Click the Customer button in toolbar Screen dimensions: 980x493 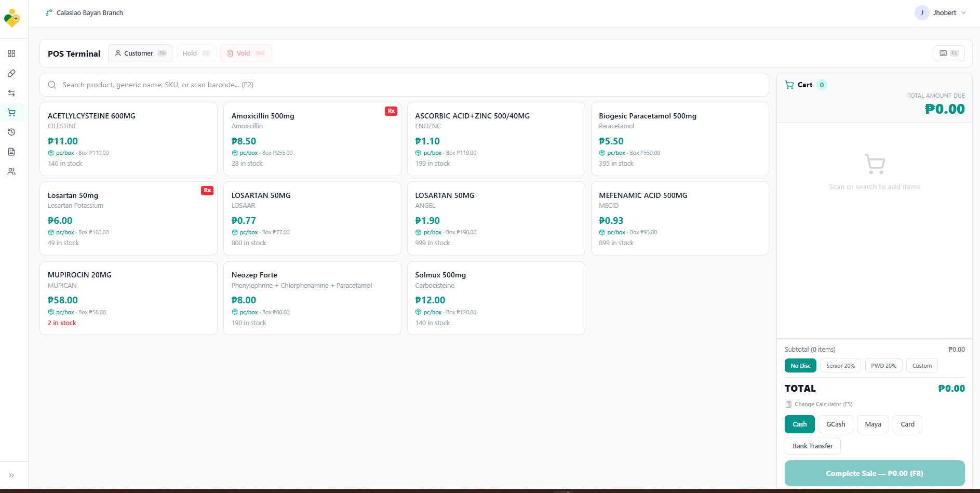[x=140, y=53]
